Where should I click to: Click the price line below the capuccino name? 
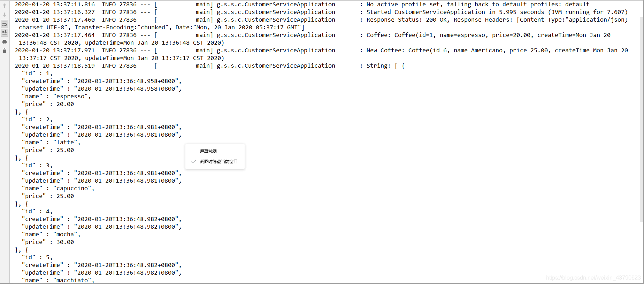[48, 196]
